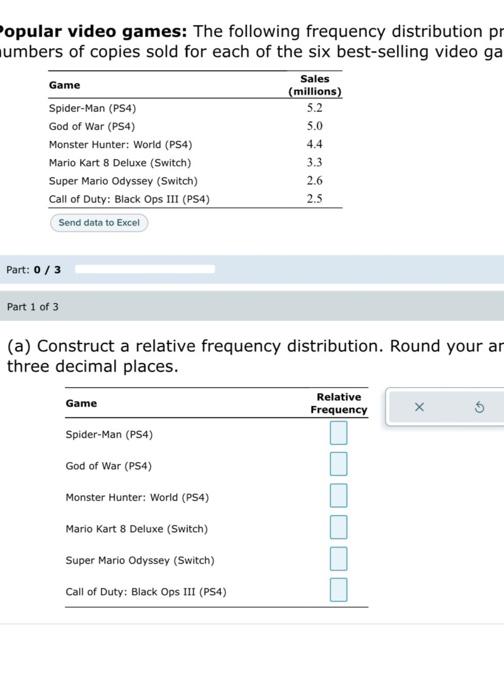504x700 pixels.
Task: Click the Sales (millions) column header
Action: click(x=315, y=85)
